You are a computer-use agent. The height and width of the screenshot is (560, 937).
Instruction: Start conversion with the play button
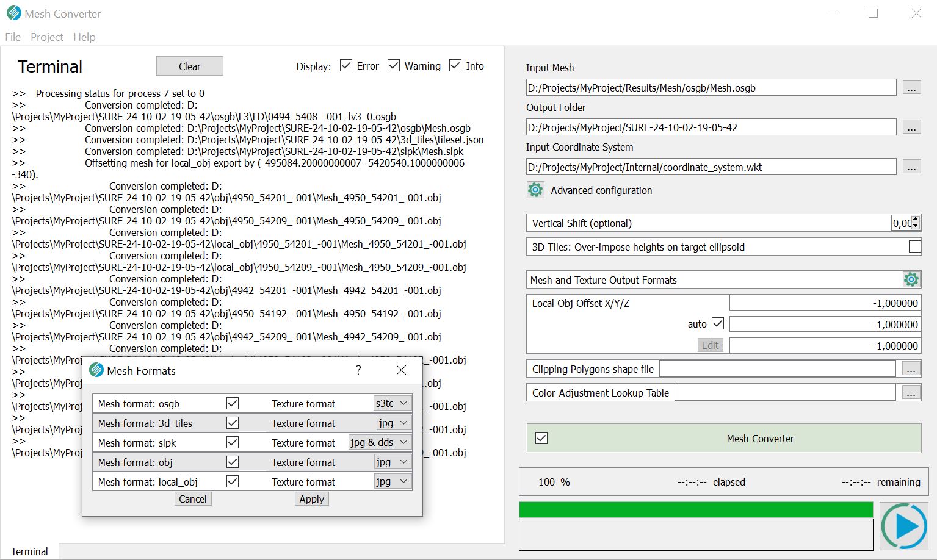coord(905,526)
